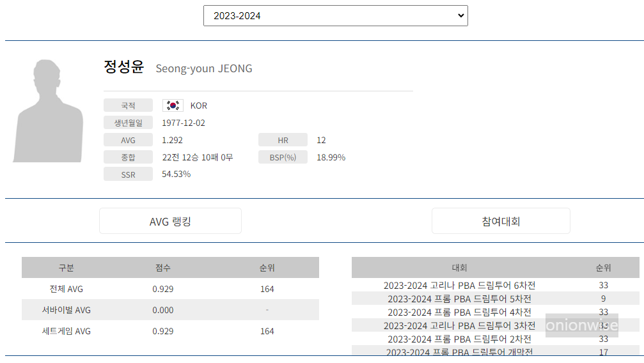Select the AVG 랭킹 tab
The image size is (644, 363).
click(171, 221)
